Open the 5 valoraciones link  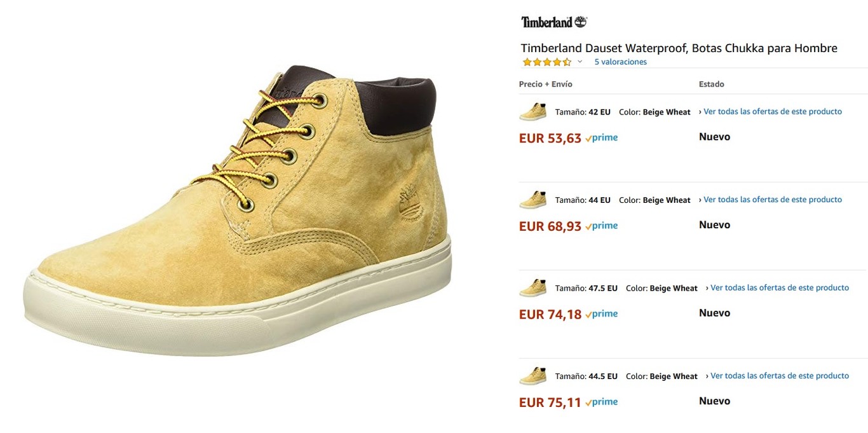point(620,62)
